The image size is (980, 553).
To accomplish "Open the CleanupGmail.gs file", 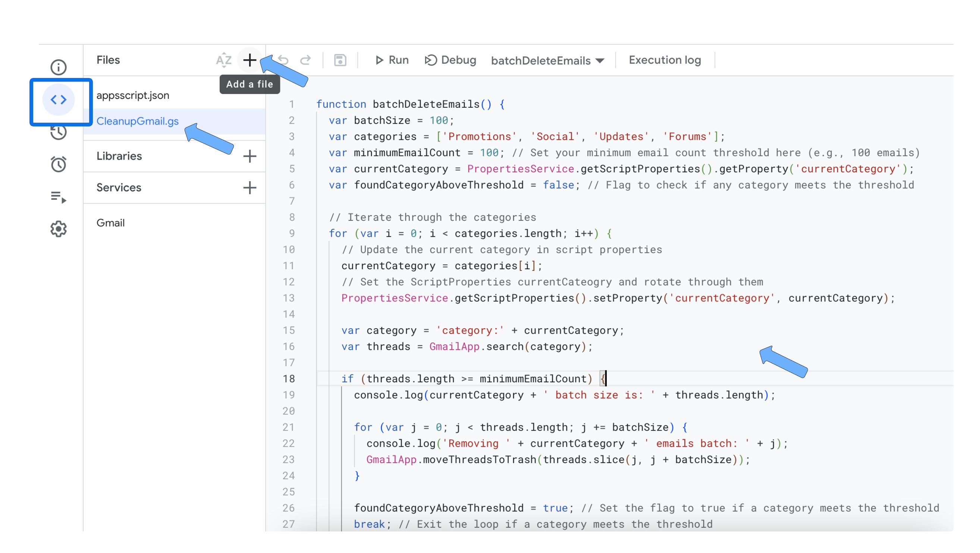I will [x=137, y=121].
